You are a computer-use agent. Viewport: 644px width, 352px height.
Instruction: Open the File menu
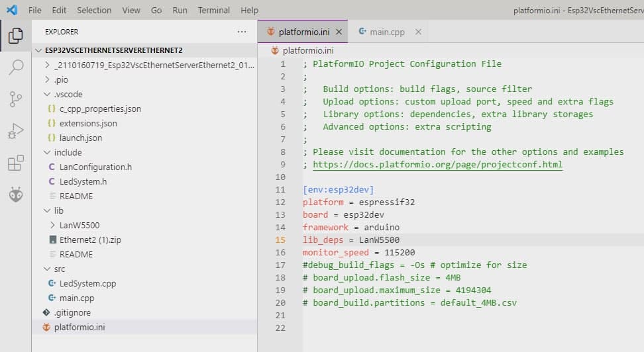tap(35, 11)
